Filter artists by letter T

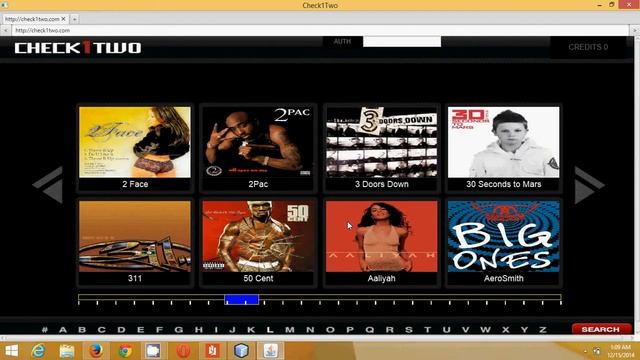pyautogui.click(x=427, y=329)
